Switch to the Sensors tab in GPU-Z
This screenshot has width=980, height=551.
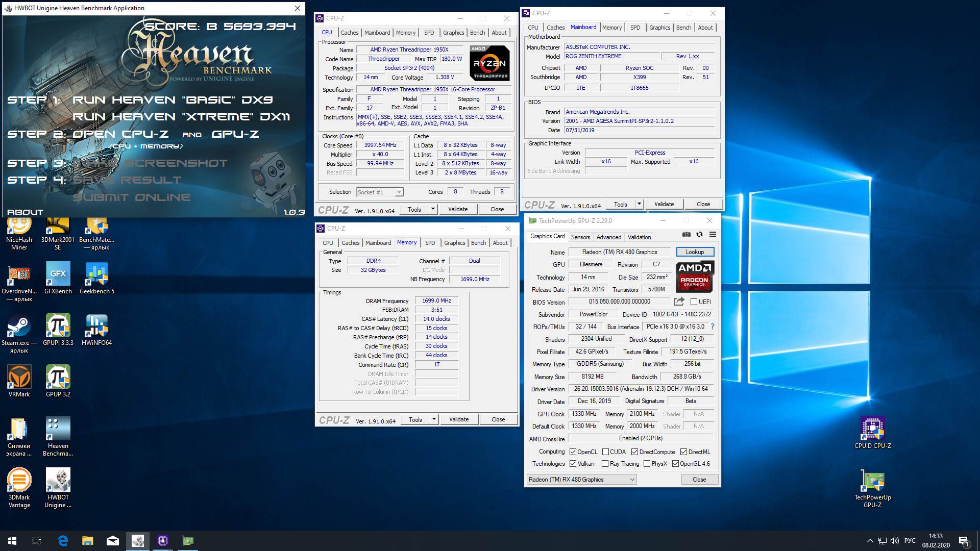580,237
